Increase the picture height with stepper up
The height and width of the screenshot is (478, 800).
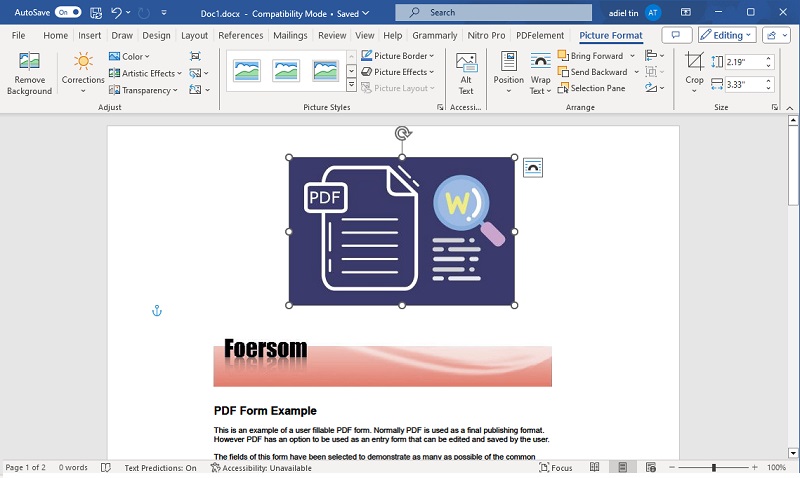point(768,59)
